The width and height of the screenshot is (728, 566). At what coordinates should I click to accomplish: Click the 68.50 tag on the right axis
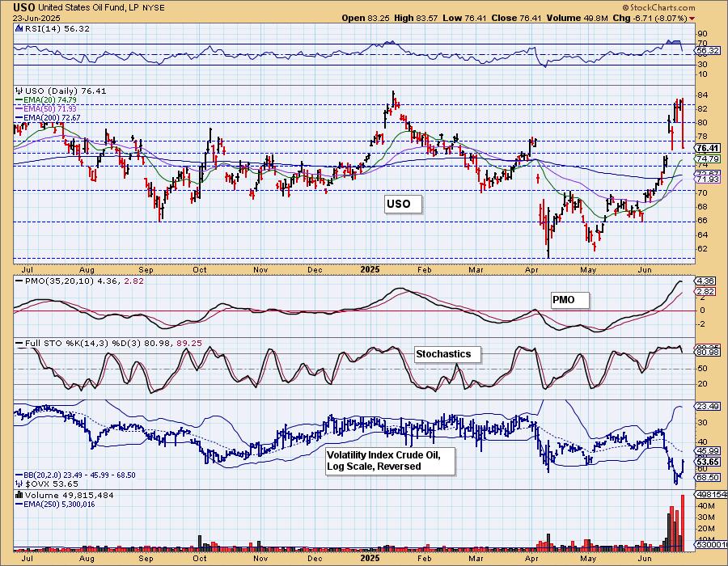click(x=709, y=477)
